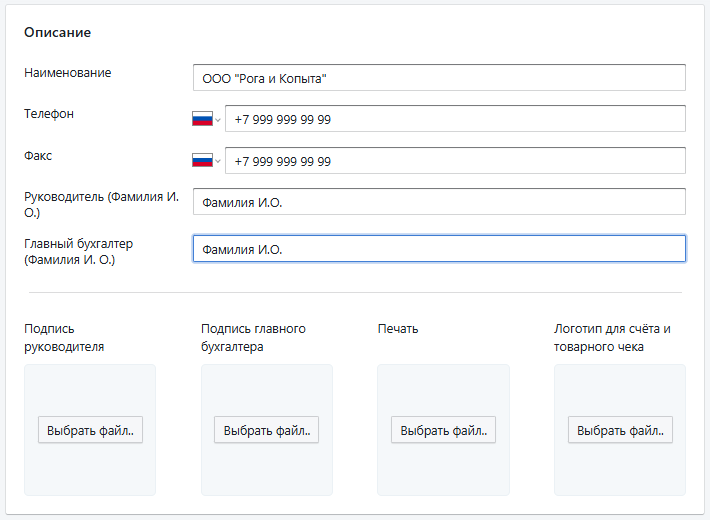
Task: Click the Телефон label text
Action: point(49,114)
